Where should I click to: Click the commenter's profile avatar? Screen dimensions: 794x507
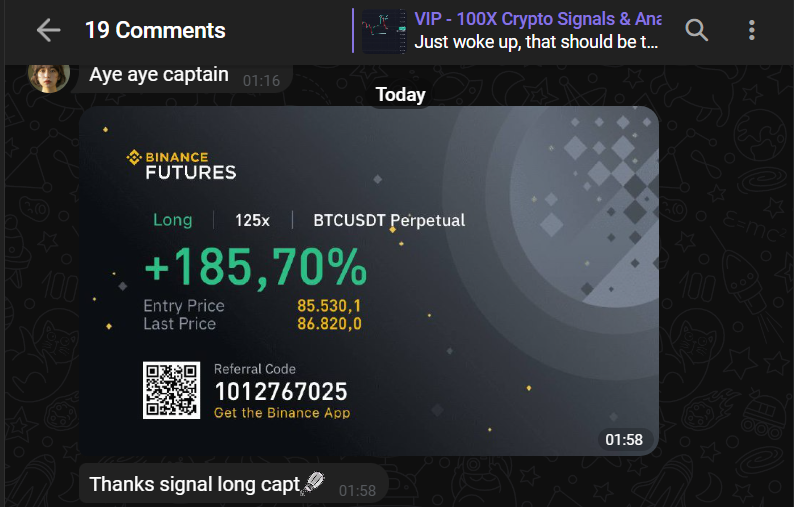(x=49, y=75)
